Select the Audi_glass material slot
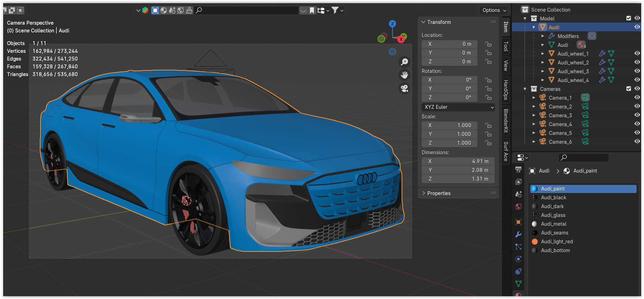 (583, 215)
